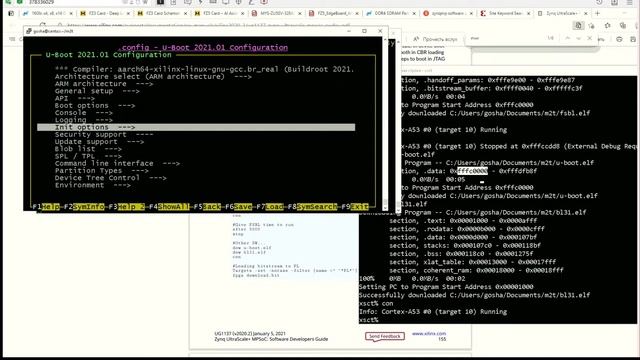
Task: Click the F1 Help shortcut label
Action: [x=46, y=207]
